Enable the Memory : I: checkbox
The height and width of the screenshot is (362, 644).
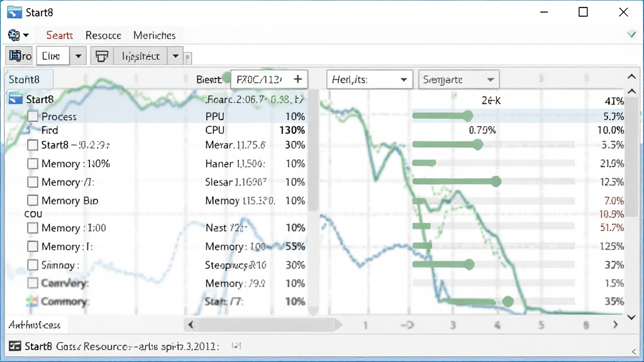33,246
